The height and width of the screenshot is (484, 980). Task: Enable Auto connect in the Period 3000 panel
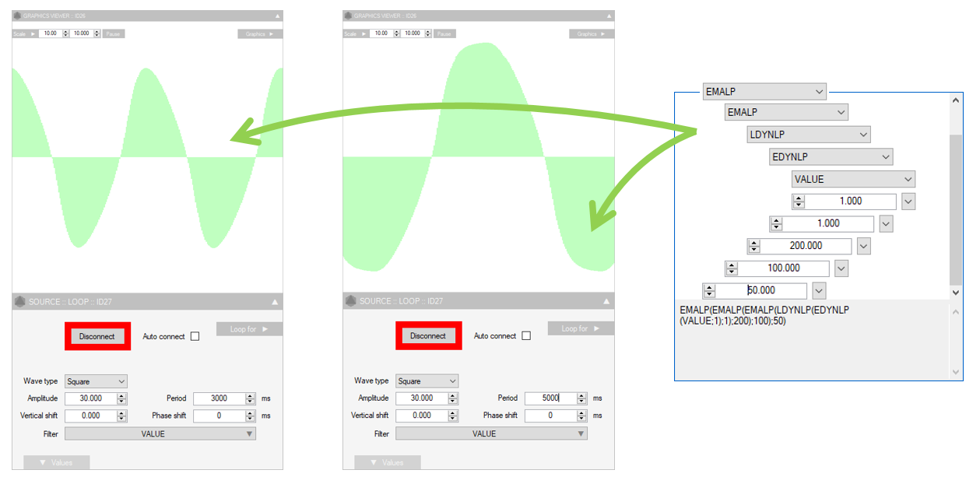(x=195, y=336)
